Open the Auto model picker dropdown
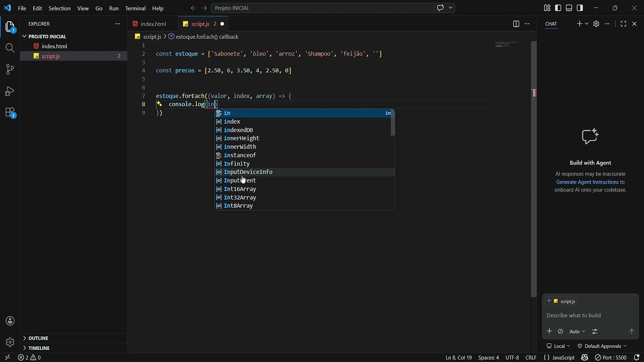 coord(577,331)
